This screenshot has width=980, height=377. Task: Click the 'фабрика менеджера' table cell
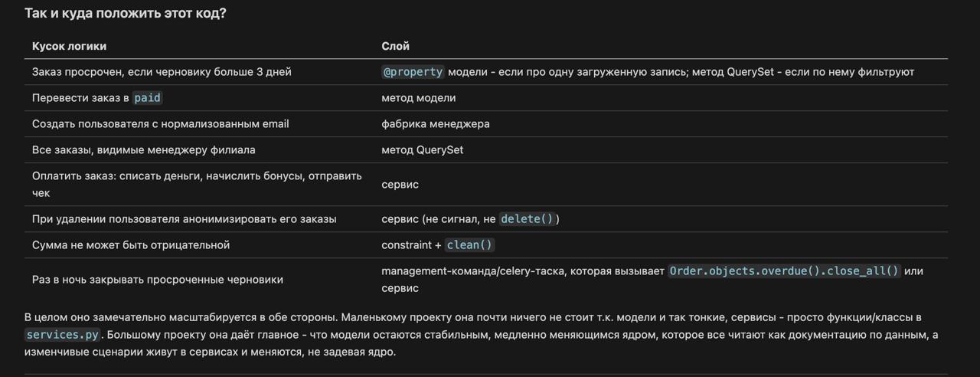(x=436, y=123)
